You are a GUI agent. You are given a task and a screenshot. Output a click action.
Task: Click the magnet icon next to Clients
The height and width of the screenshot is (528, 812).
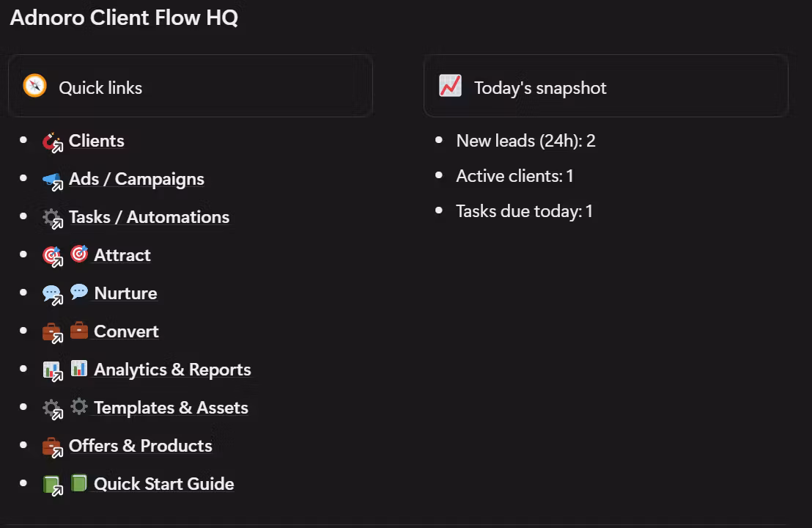[53, 142]
